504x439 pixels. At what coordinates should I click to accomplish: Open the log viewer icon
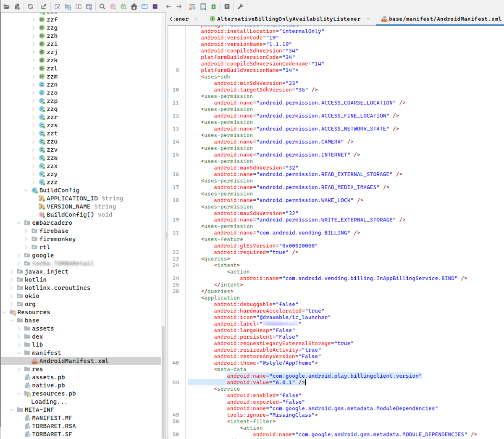click(x=227, y=7)
